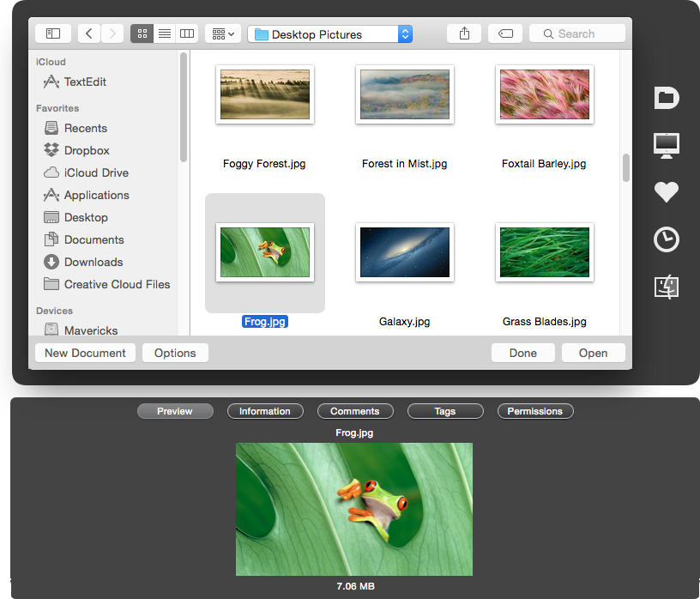Open the item arrangement dropdown

[x=223, y=33]
